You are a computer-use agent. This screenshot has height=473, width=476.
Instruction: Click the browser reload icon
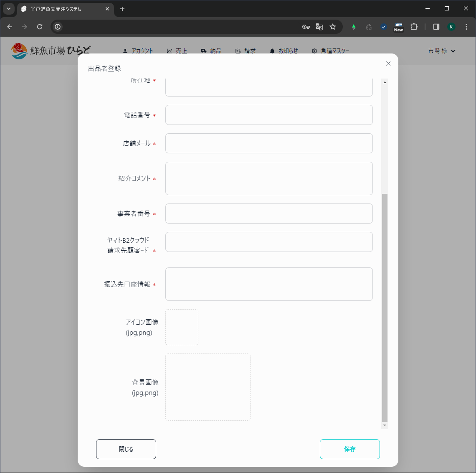coord(40,27)
